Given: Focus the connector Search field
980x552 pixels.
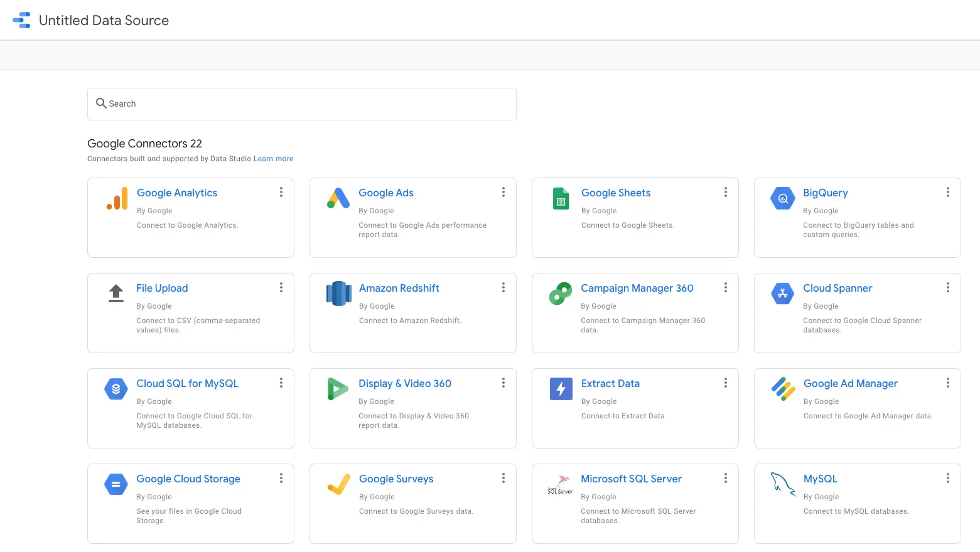Looking at the screenshot, I should pos(302,104).
